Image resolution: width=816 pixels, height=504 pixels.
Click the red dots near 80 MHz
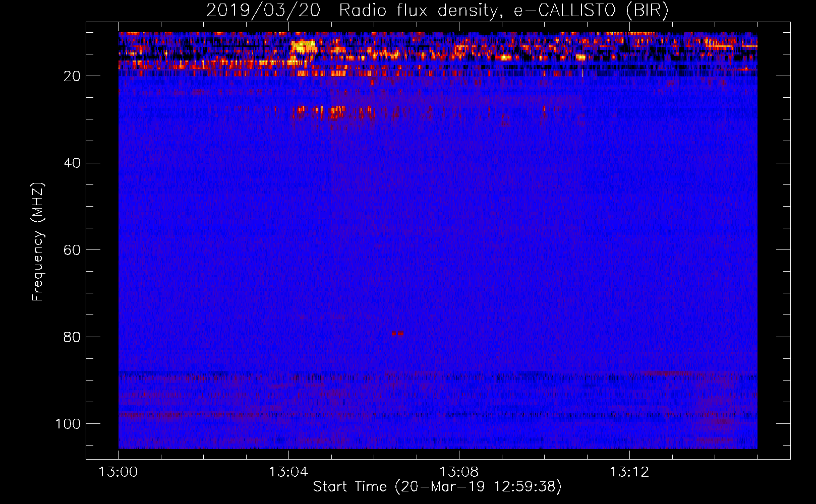[x=397, y=334]
